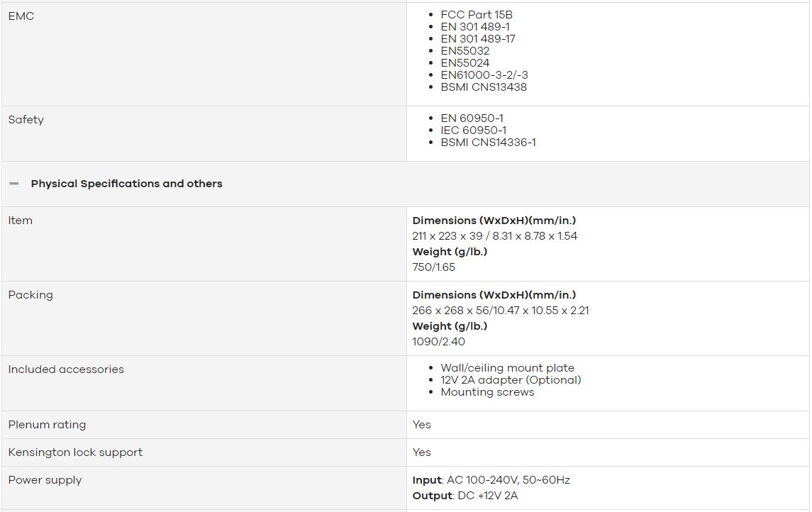The height and width of the screenshot is (512, 812).
Task: Select item dimensions value 211 x 223 x 39
Action: (494, 236)
